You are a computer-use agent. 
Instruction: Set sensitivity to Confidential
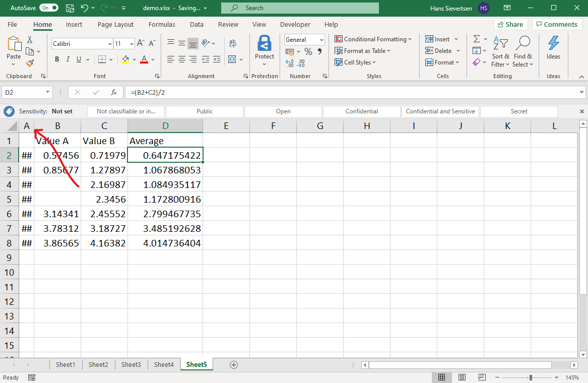click(361, 111)
